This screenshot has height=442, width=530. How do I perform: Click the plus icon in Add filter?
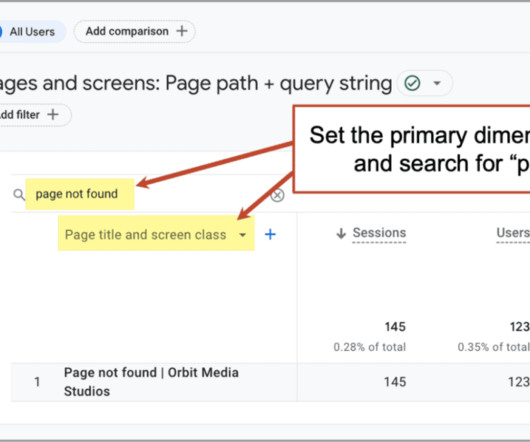[x=53, y=115]
